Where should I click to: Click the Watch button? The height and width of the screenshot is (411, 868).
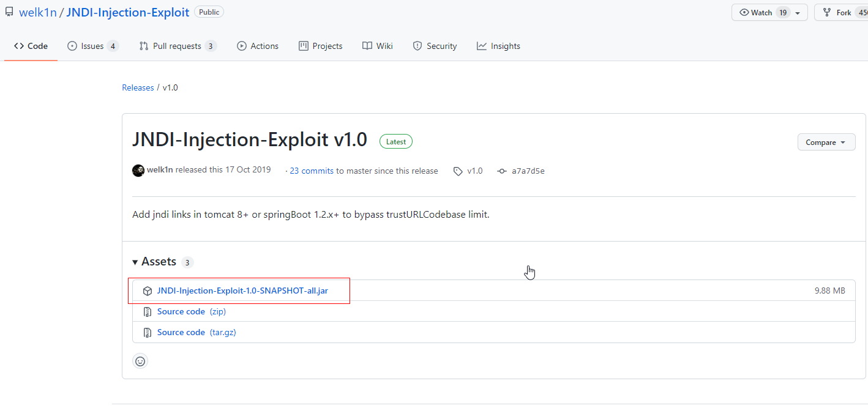(769, 12)
